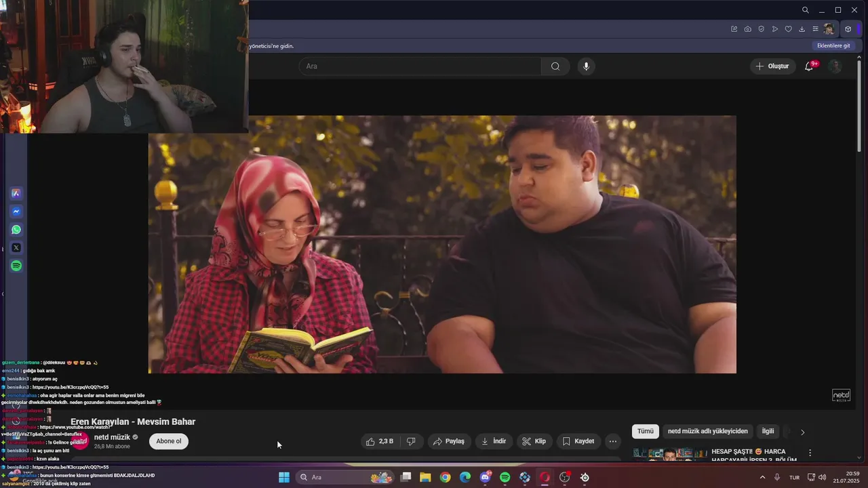The image size is (868, 488).
Task: Click Eklentilere git button
Action: 833,45
